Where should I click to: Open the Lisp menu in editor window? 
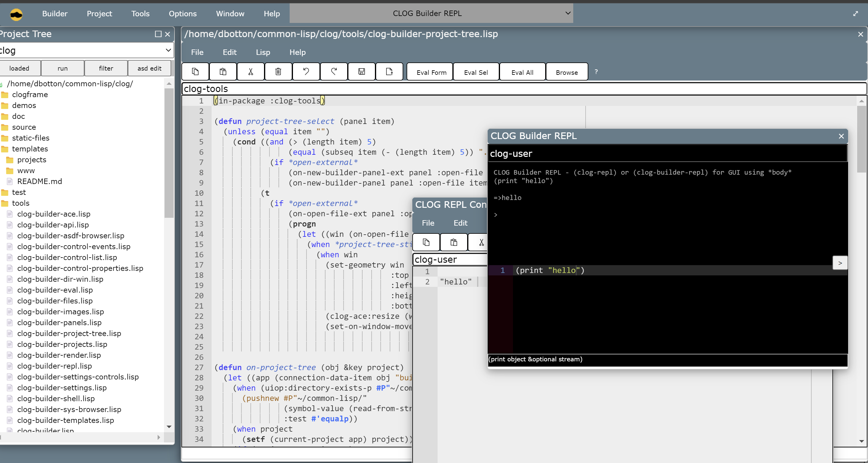click(x=263, y=52)
